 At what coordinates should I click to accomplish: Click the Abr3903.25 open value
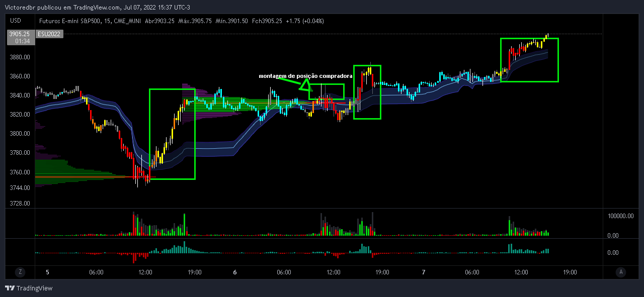pyautogui.click(x=159, y=21)
